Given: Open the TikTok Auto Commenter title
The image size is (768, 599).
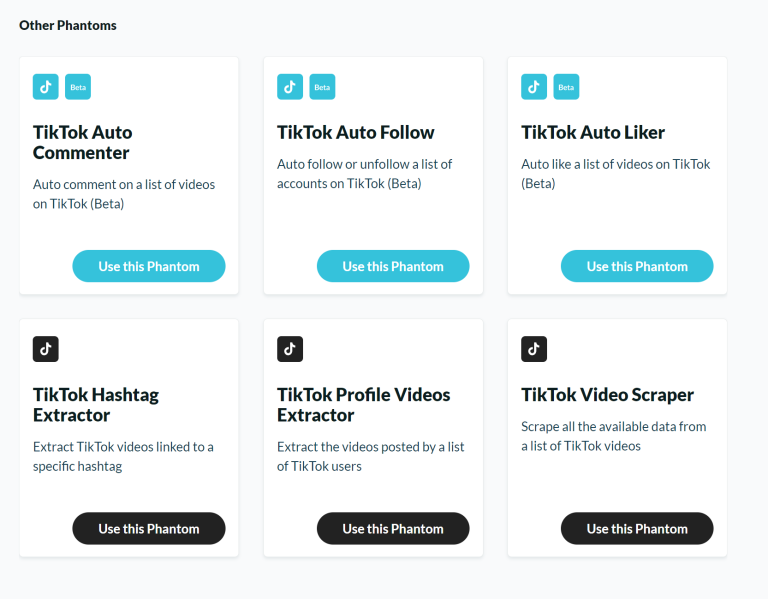Looking at the screenshot, I should click(83, 143).
